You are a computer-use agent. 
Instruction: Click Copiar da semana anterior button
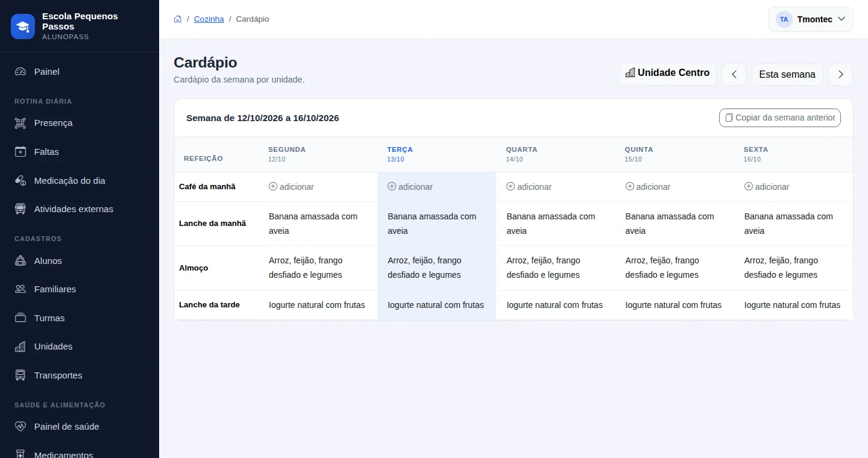pyautogui.click(x=780, y=118)
